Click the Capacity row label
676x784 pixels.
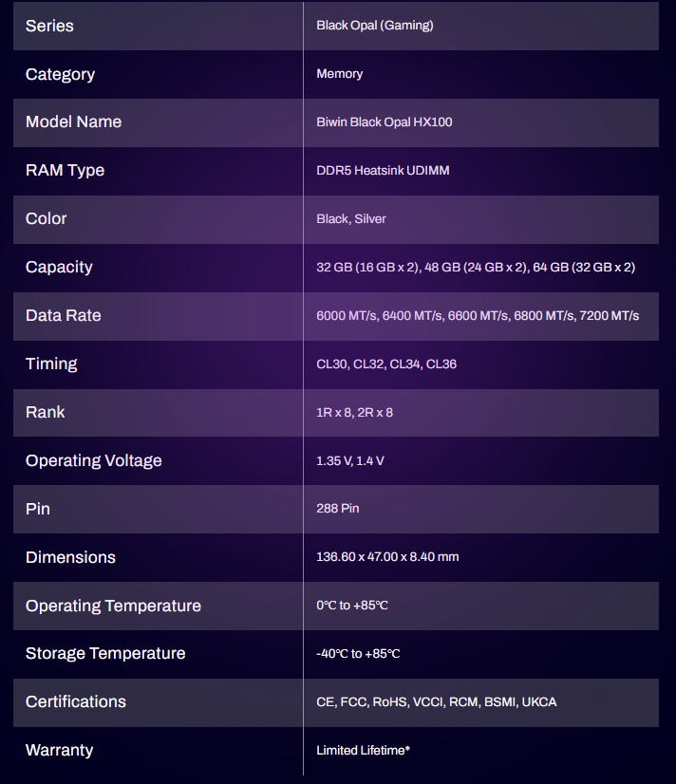[59, 268]
